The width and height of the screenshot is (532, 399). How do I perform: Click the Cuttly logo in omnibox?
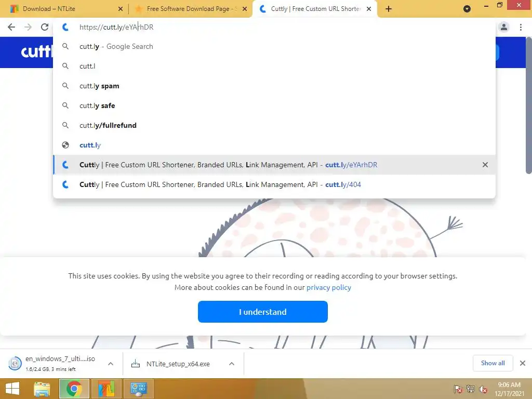pyautogui.click(x=65, y=27)
